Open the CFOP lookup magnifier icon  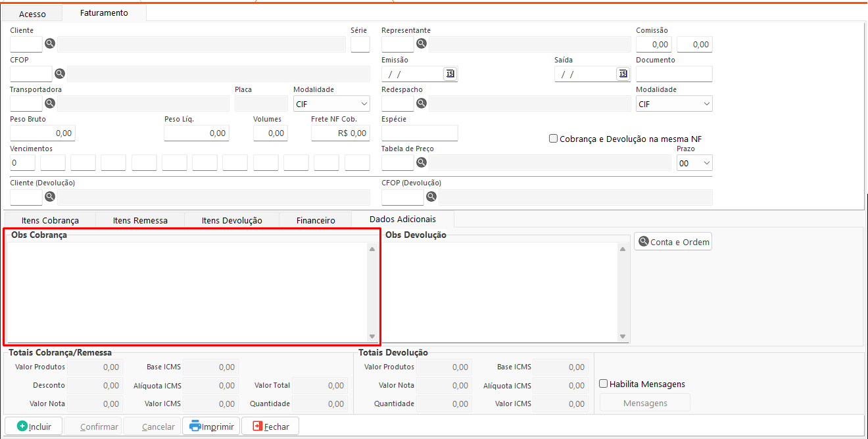click(x=59, y=74)
